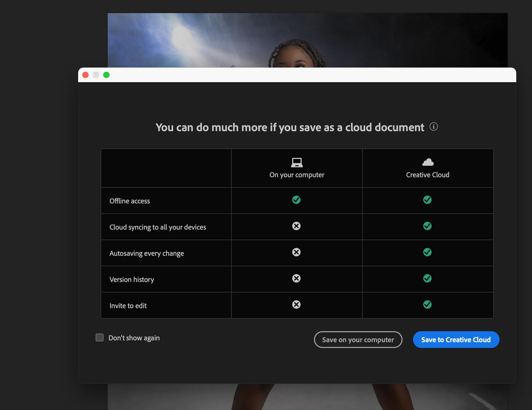Click the info icon beside dialog heading
The height and width of the screenshot is (410, 532).
pyautogui.click(x=433, y=127)
